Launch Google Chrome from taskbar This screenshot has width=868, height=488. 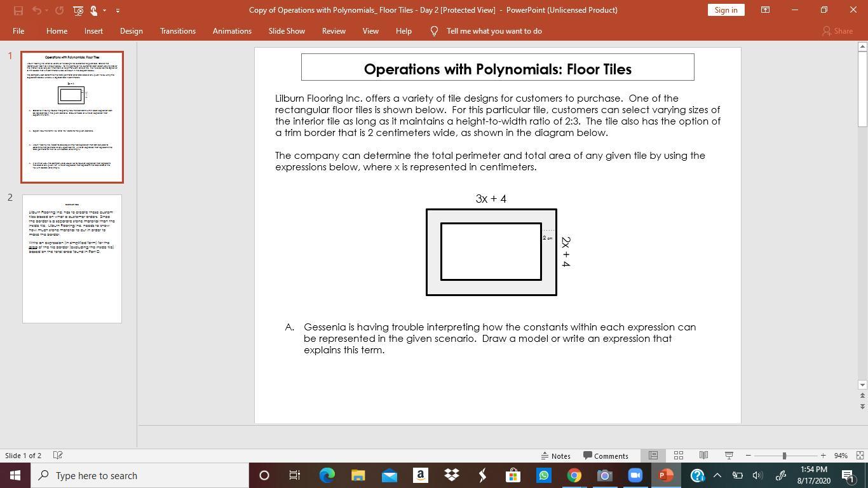point(574,475)
